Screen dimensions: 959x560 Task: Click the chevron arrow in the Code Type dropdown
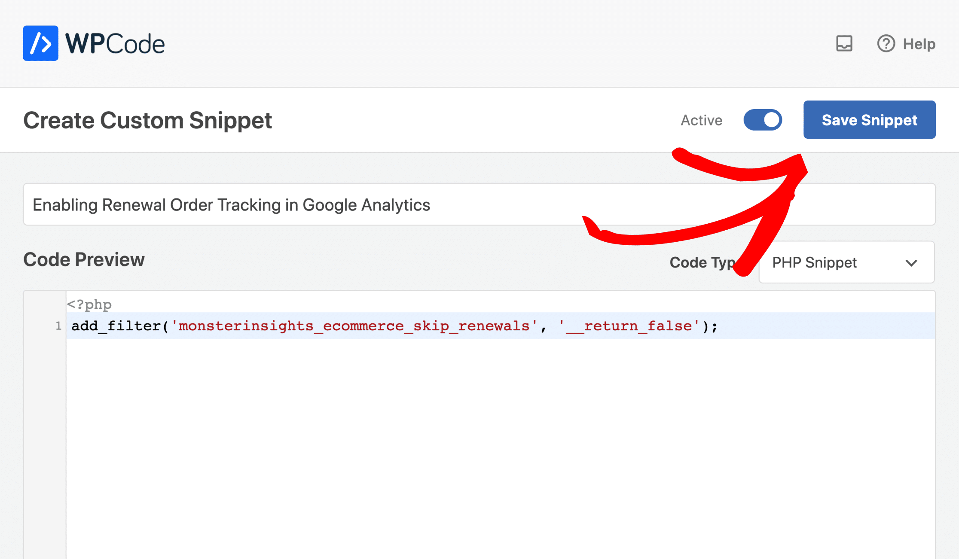click(x=911, y=263)
